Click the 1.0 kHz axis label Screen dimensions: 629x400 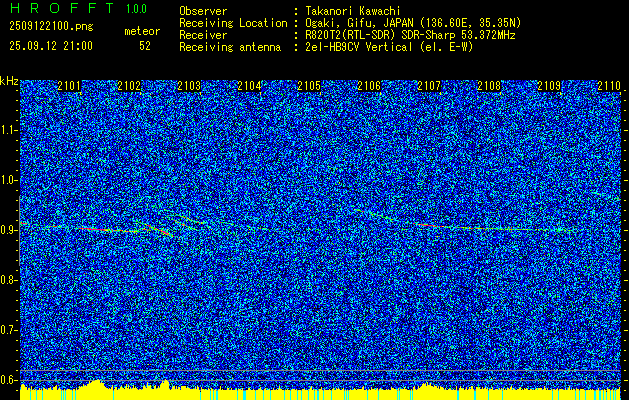pos(7,181)
